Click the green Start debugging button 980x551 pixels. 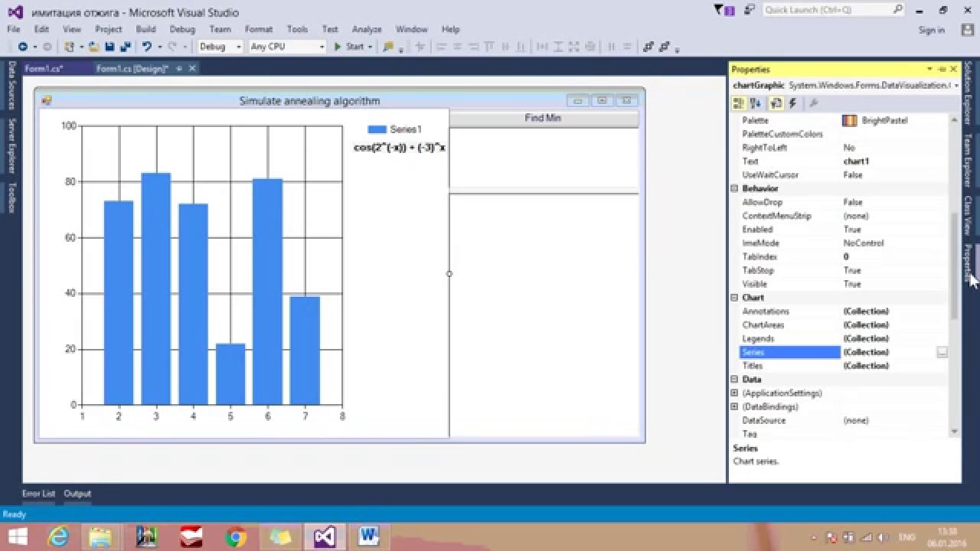point(348,47)
